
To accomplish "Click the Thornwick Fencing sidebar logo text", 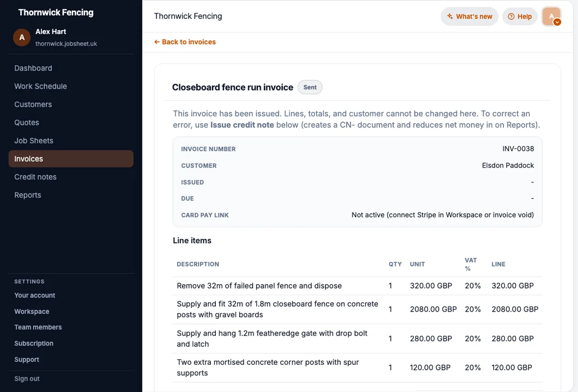I will [56, 13].
